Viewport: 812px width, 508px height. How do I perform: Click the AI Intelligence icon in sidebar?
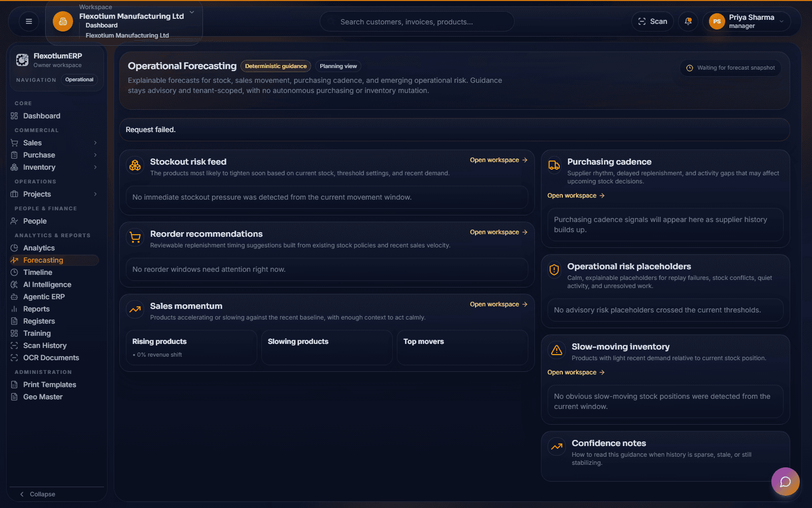[x=14, y=284]
